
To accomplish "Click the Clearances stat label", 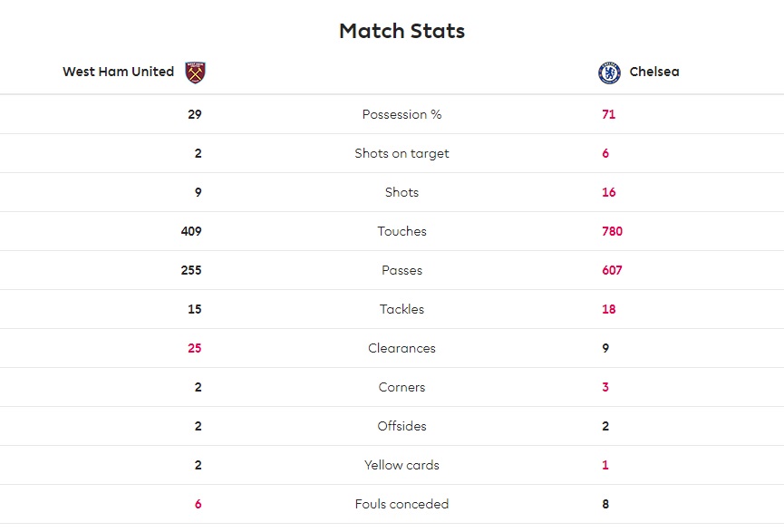I will pyautogui.click(x=402, y=348).
